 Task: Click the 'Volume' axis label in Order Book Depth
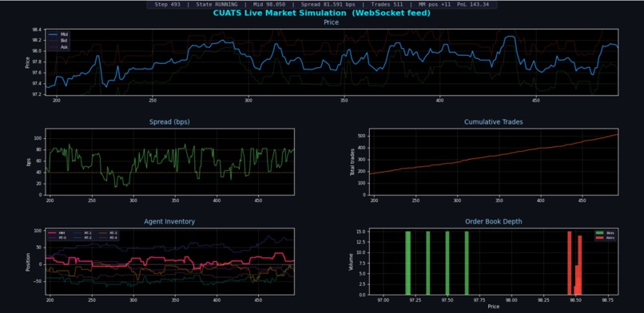coord(351,261)
